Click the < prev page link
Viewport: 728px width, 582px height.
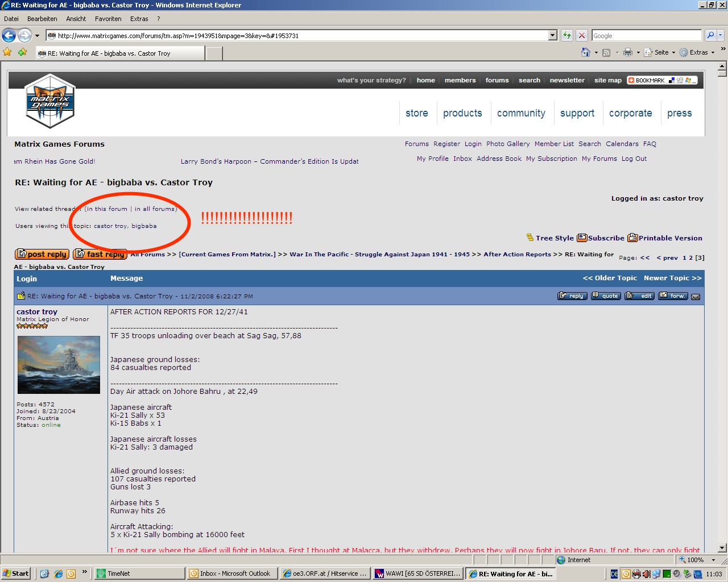point(667,257)
